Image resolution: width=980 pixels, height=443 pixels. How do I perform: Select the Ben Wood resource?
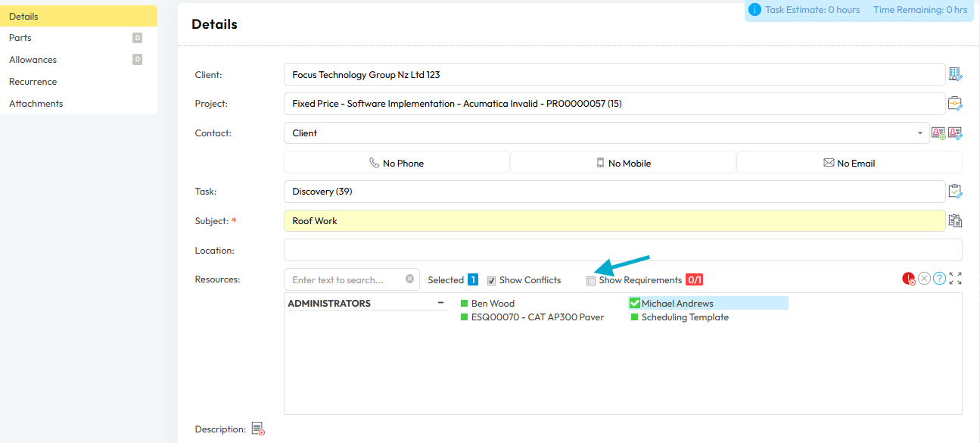click(493, 304)
